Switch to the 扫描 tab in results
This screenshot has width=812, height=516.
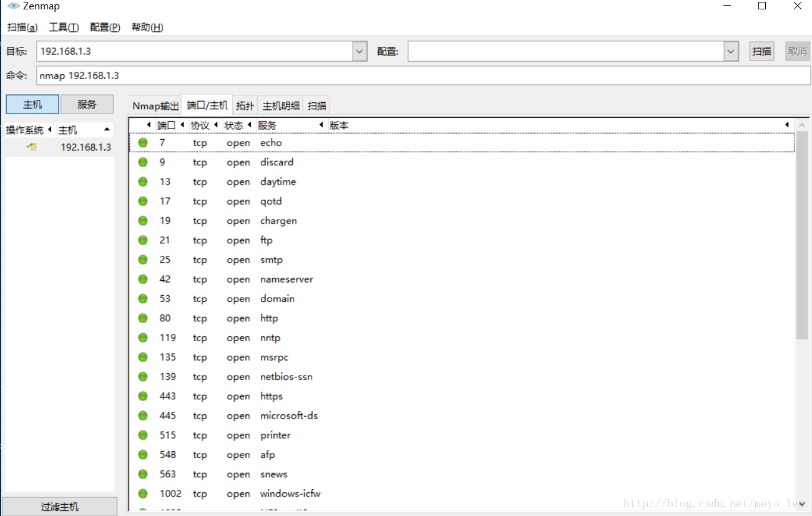coord(317,106)
